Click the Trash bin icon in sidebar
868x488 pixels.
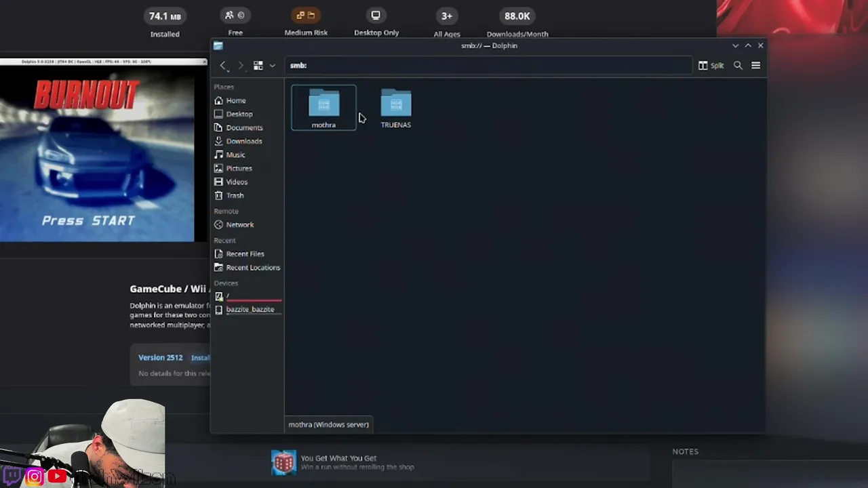coord(218,195)
